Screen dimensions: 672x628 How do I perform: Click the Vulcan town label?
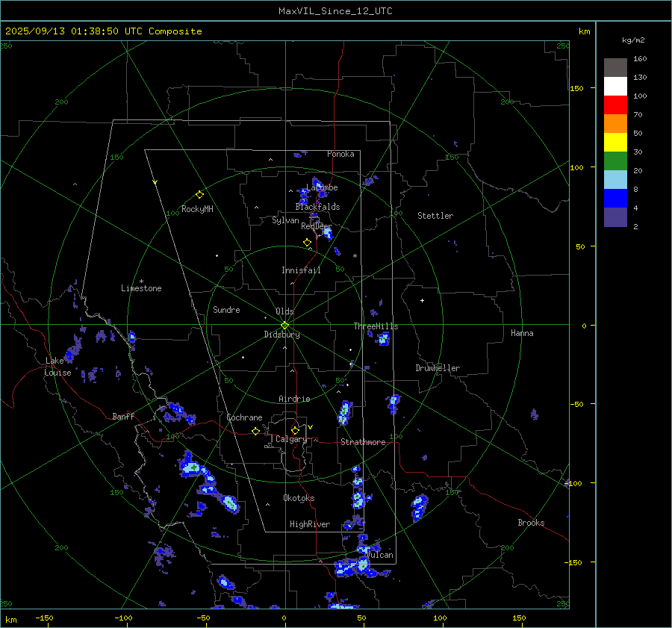click(380, 555)
